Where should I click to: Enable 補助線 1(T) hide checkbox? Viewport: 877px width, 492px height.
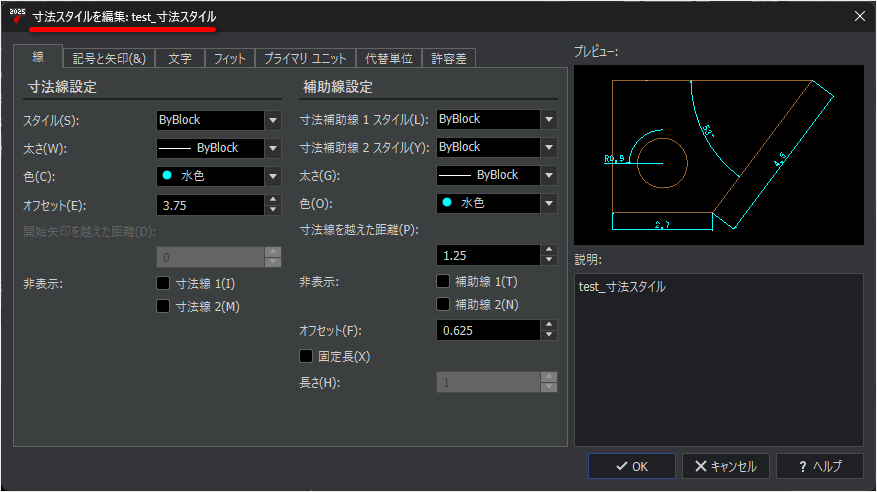[443, 281]
